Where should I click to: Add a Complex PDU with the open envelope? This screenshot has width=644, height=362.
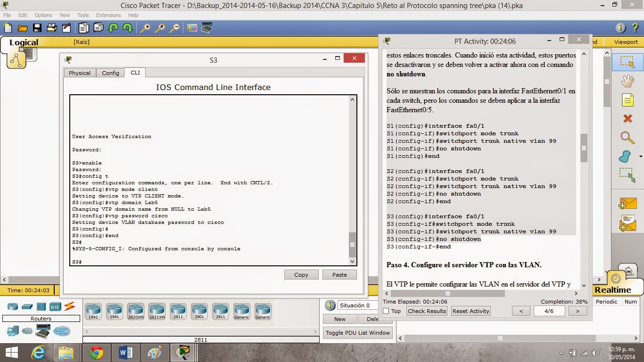(x=628, y=222)
